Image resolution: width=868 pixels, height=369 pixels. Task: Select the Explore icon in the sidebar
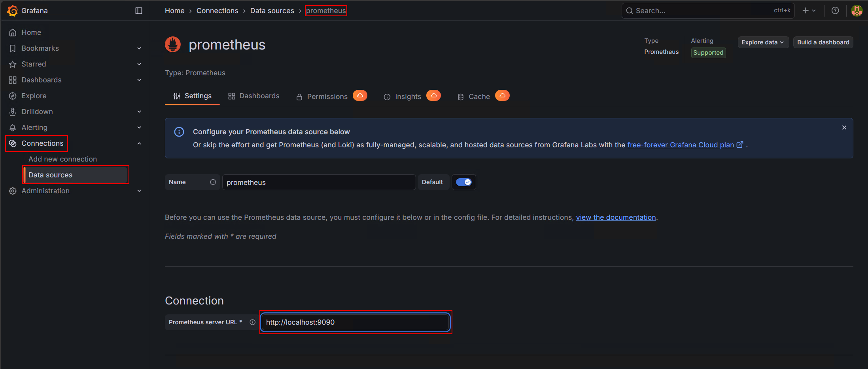tap(12, 96)
